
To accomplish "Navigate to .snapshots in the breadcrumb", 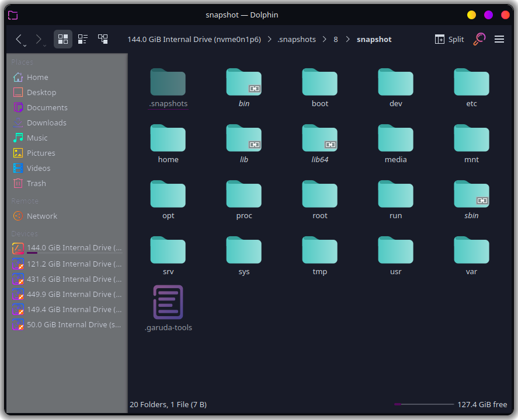I will pyautogui.click(x=297, y=39).
